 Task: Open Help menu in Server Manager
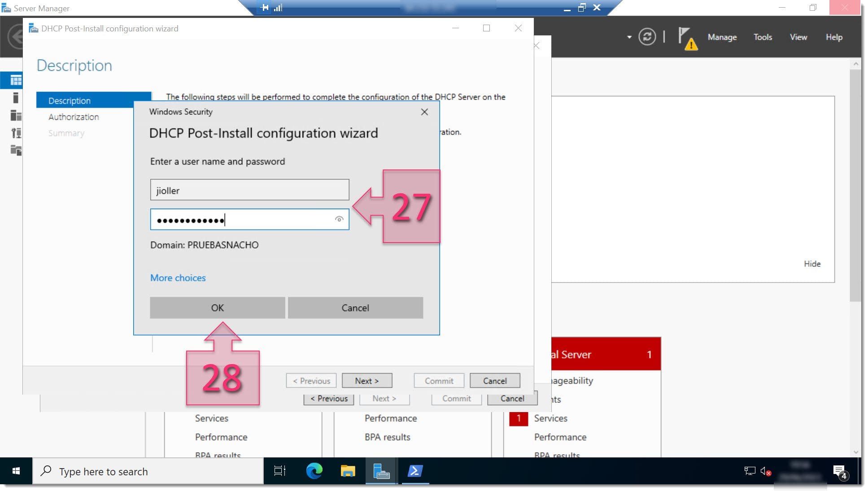pos(834,37)
